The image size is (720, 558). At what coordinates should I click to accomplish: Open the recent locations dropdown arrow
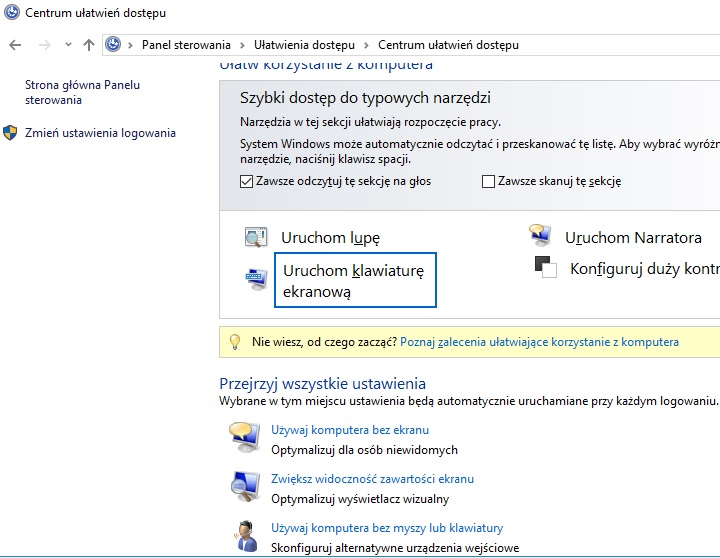(x=68, y=45)
